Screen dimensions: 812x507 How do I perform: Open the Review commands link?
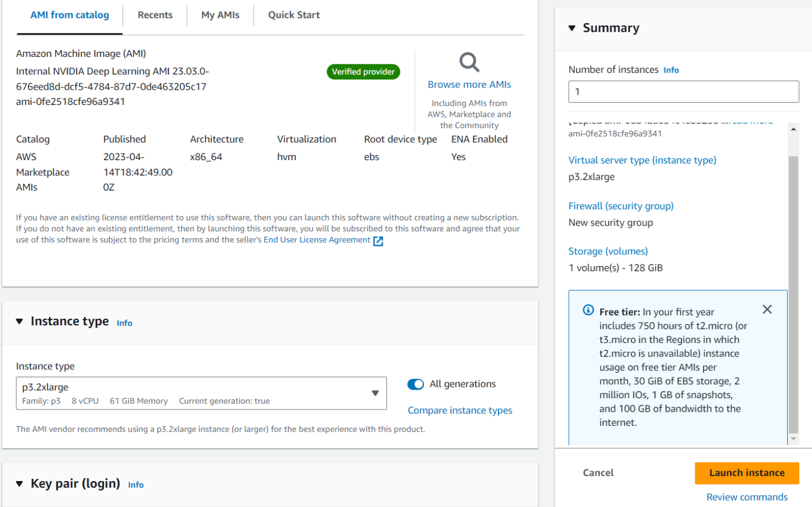(x=747, y=497)
